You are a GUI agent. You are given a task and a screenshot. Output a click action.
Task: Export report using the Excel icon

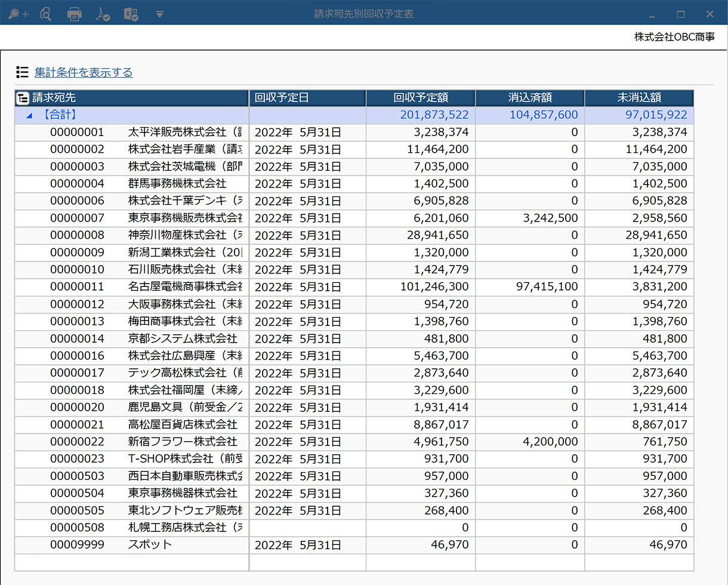pyautogui.click(x=131, y=13)
